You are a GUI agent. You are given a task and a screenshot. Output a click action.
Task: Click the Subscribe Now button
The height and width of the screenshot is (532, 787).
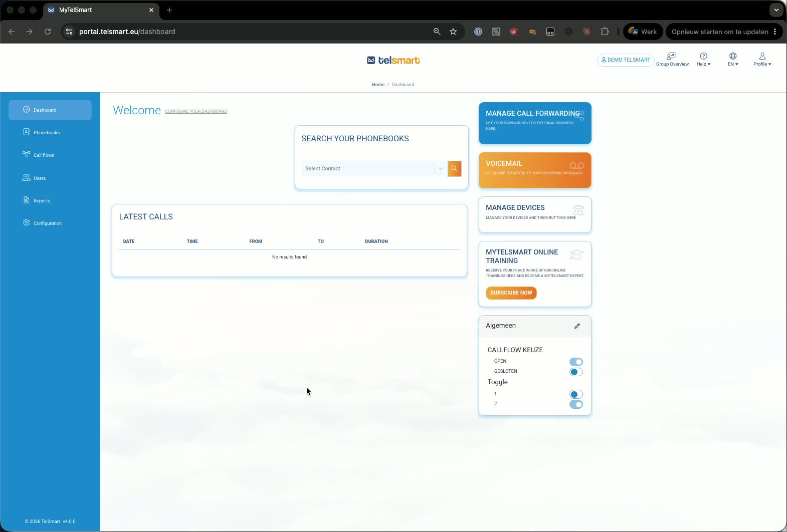511,293
